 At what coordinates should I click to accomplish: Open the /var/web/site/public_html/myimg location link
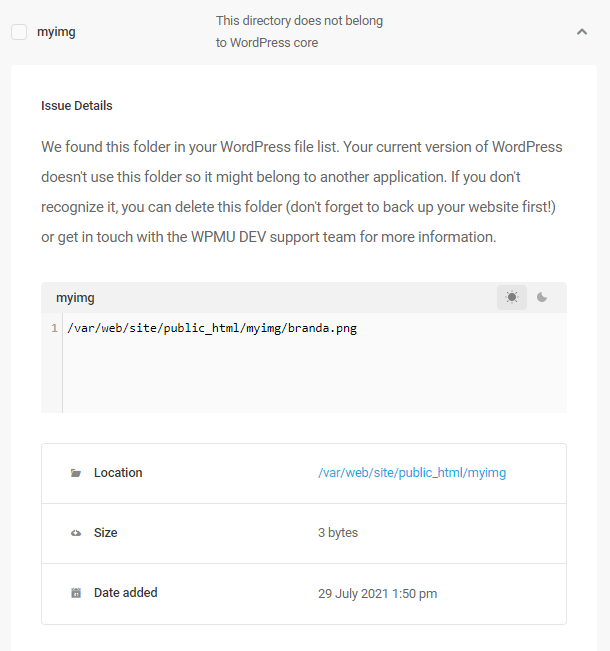click(412, 473)
